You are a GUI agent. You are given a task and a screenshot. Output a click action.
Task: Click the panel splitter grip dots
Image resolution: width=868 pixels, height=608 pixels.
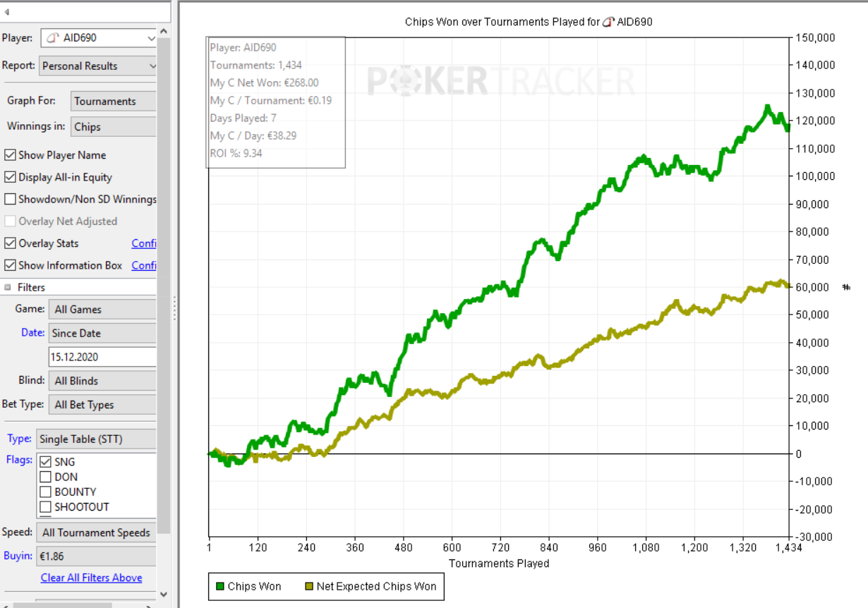[x=174, y=308]
